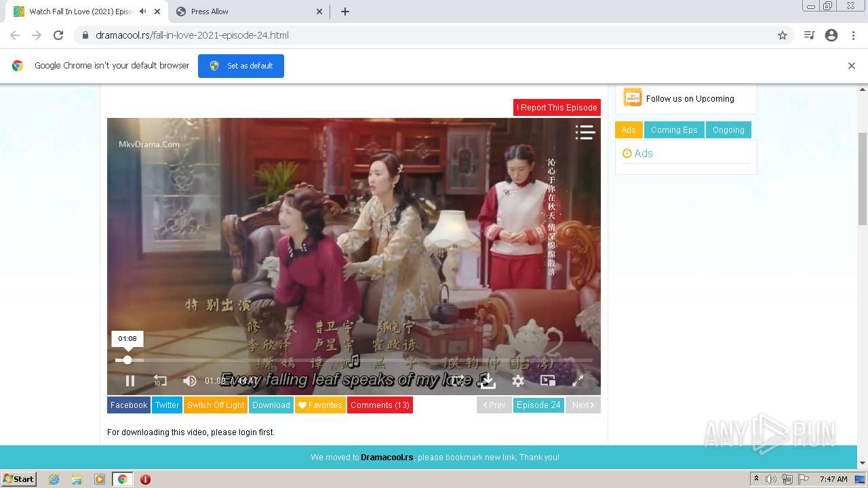Image resolution: width=868 pixels, height=488 pixels.
Task: Share episode on Twitter
Action: tap(167, 405)
